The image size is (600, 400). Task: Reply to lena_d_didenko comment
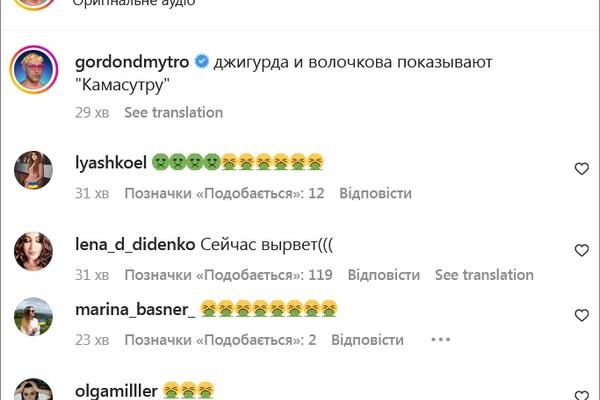coord(383,275)
